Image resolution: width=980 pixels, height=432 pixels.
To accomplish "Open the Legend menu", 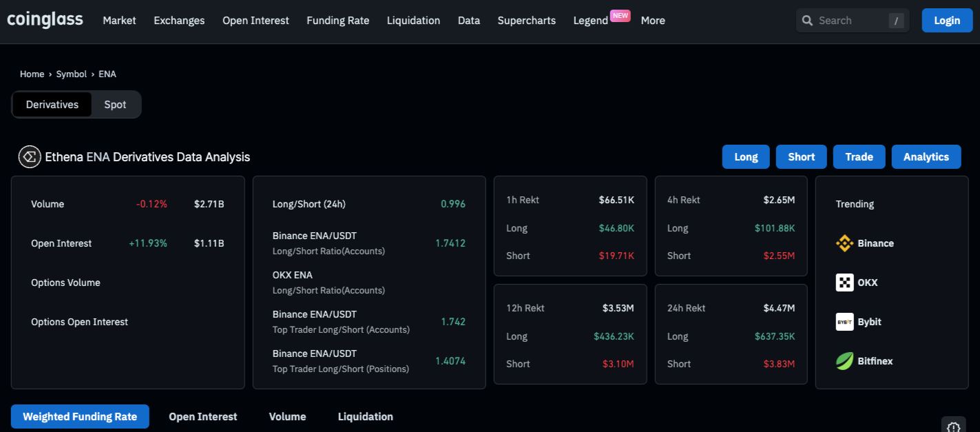I will (590, 21).
